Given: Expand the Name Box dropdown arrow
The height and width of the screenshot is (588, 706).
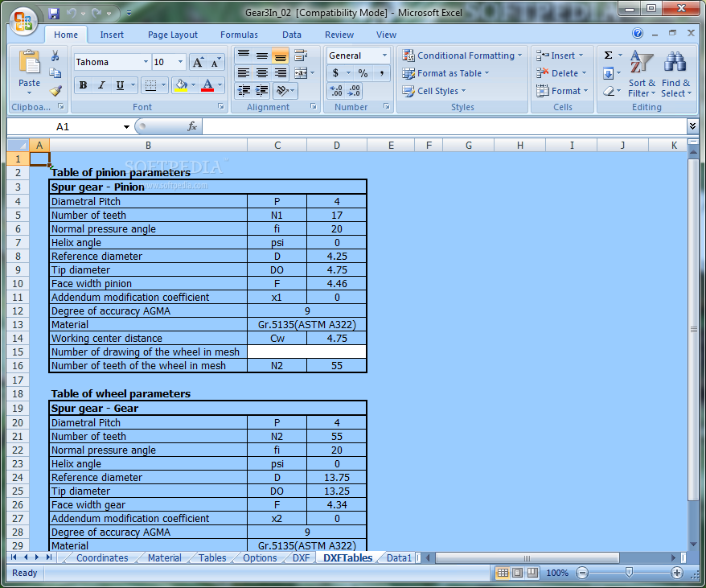Looking at the screenshot, I should tap(126, 127).
